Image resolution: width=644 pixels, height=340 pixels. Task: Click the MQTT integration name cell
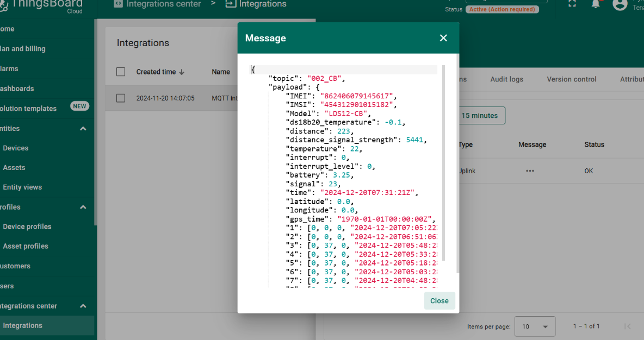224,98
